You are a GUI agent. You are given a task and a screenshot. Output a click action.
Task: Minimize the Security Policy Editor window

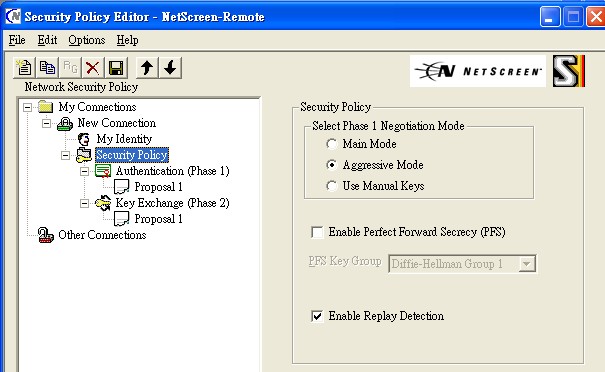550,17
